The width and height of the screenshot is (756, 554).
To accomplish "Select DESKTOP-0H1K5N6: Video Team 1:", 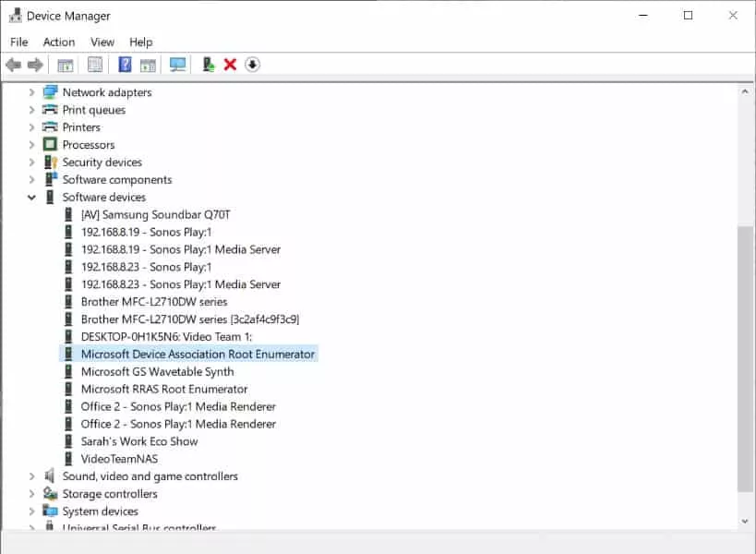I will 166,336.
